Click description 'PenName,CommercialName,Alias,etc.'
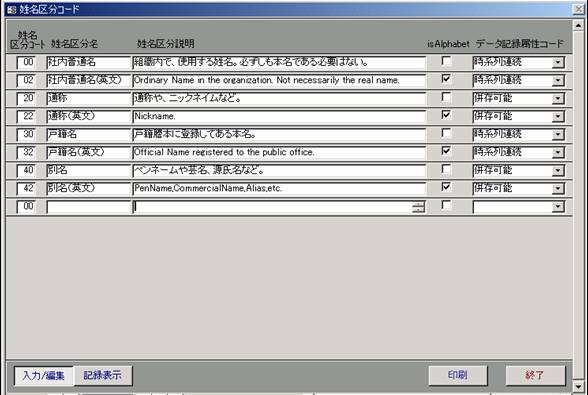This screenshot has width=588, height=395. pyautogui.click(x=279, y=188)
